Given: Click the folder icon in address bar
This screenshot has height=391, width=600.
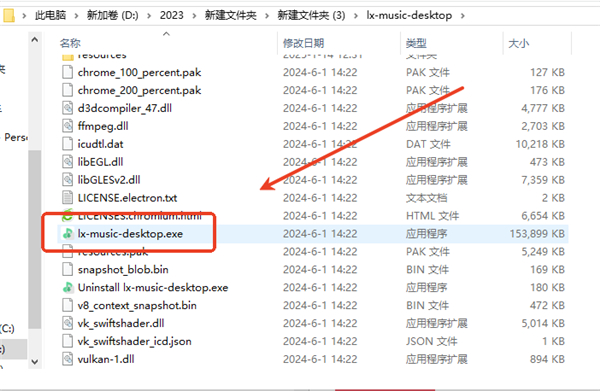Looking at the screenshot, I should (x=8, y=15).
